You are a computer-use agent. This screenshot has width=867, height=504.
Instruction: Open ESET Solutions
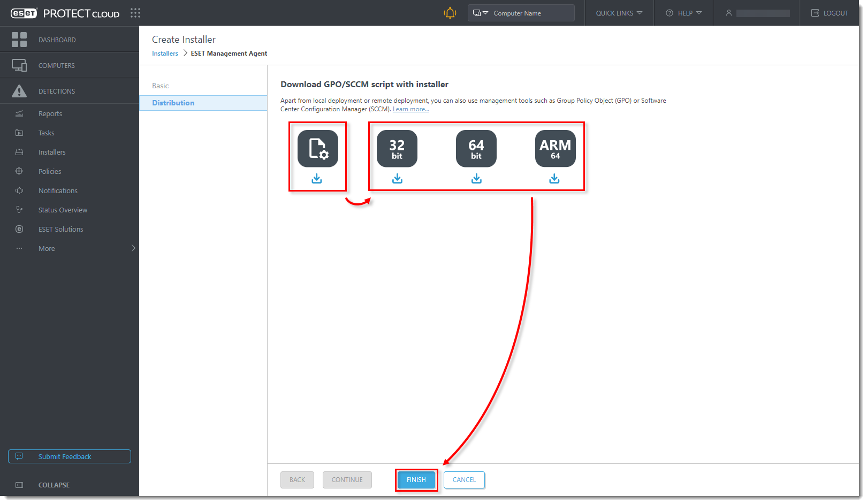click(x=60, y=229)
